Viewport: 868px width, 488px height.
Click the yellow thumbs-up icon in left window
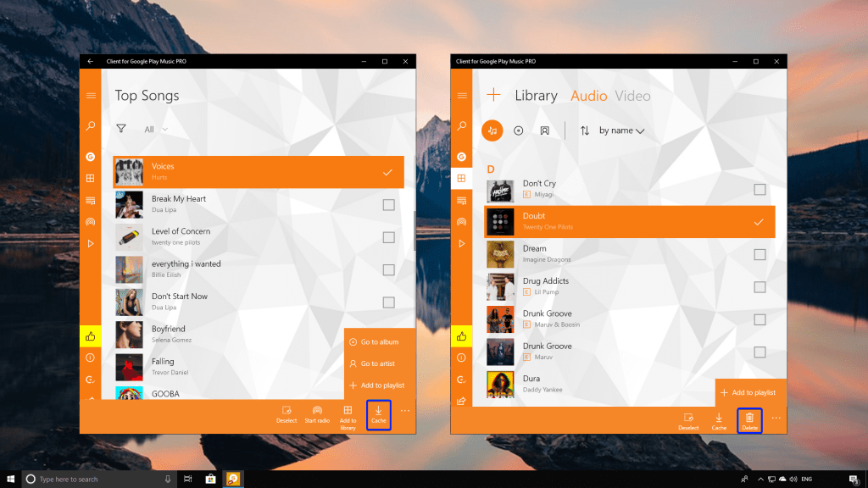click(90, 336)
